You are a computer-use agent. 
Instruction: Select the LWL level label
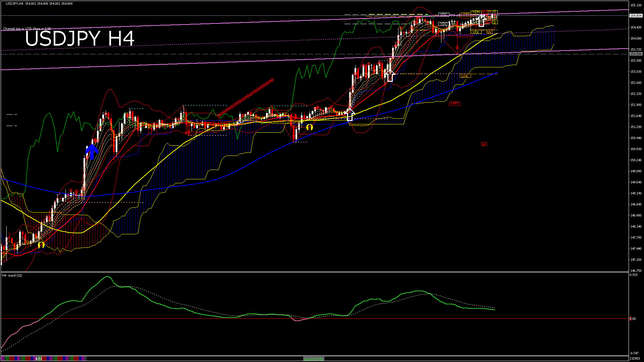[x=465, y=76]
